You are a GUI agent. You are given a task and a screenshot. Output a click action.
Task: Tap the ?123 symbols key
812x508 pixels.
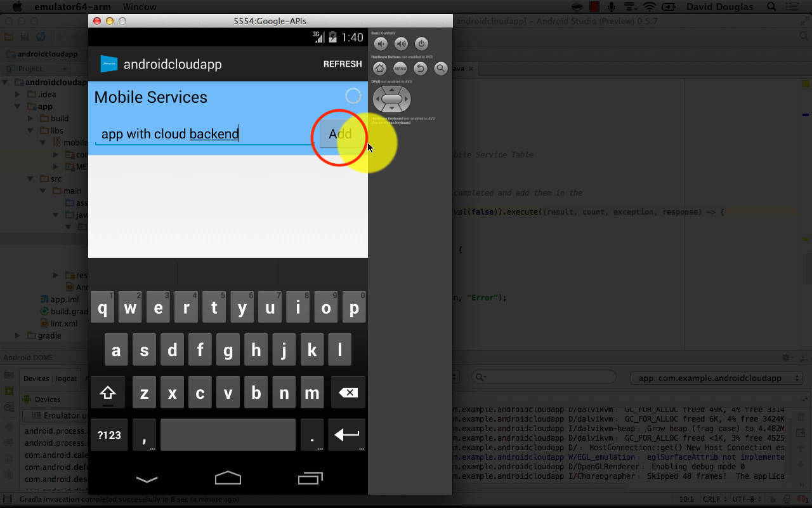point(109,434)
